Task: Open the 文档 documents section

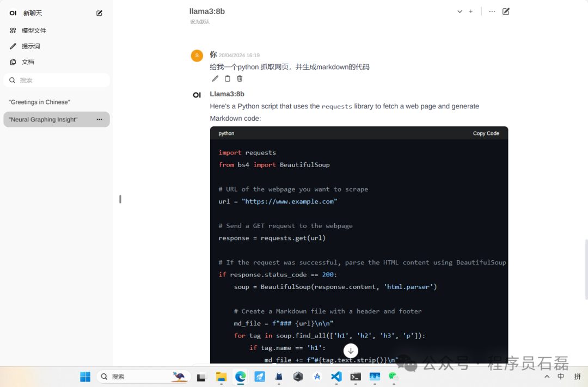Action: (x=28, y=62)
